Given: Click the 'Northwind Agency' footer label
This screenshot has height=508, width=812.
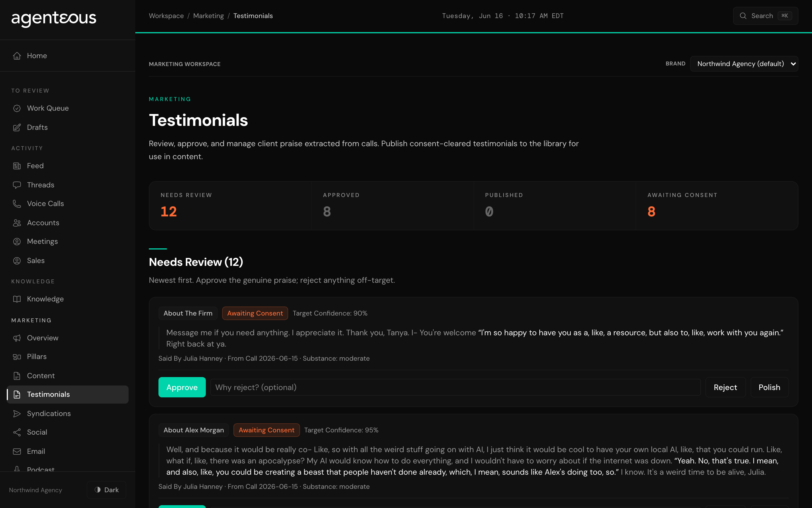Looking at the screenshot, I should pos(36,490).
